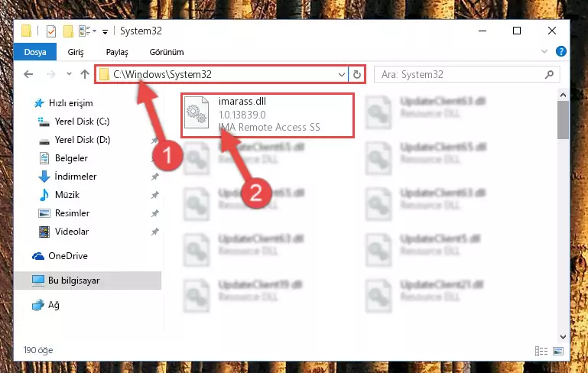
Task: Click the Back navigation arrow
Action: (28, 74)
